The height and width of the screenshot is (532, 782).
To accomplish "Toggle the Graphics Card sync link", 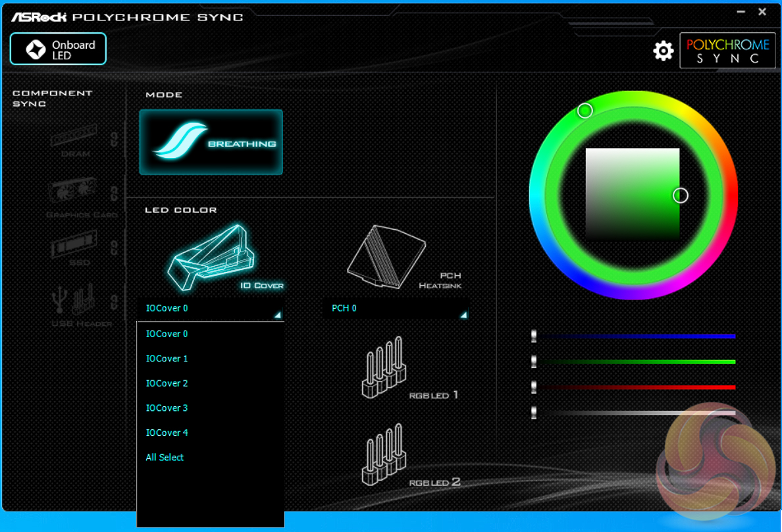I will 115,194.
